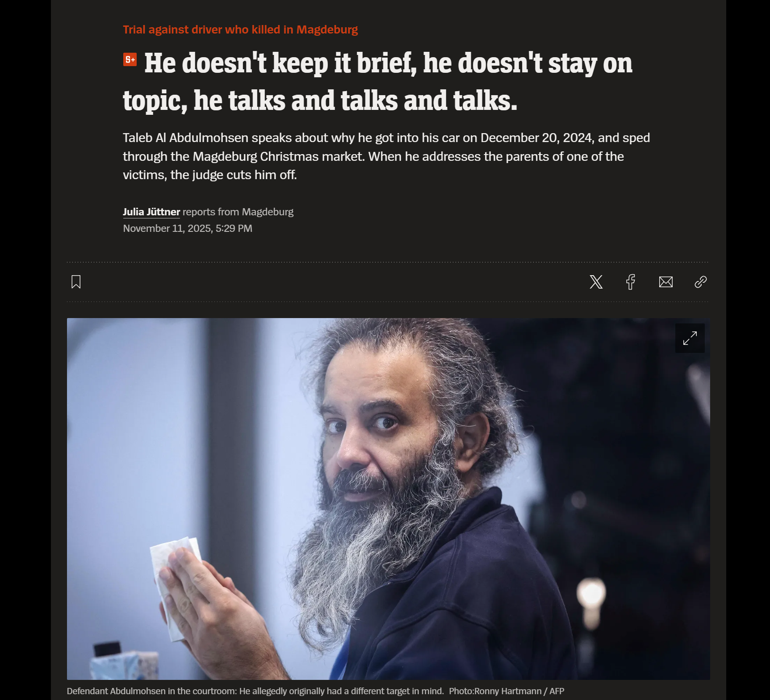770x700 pixels.
Task: Open author Julia Jüttner's profile
Action: [x=151, y=212]
